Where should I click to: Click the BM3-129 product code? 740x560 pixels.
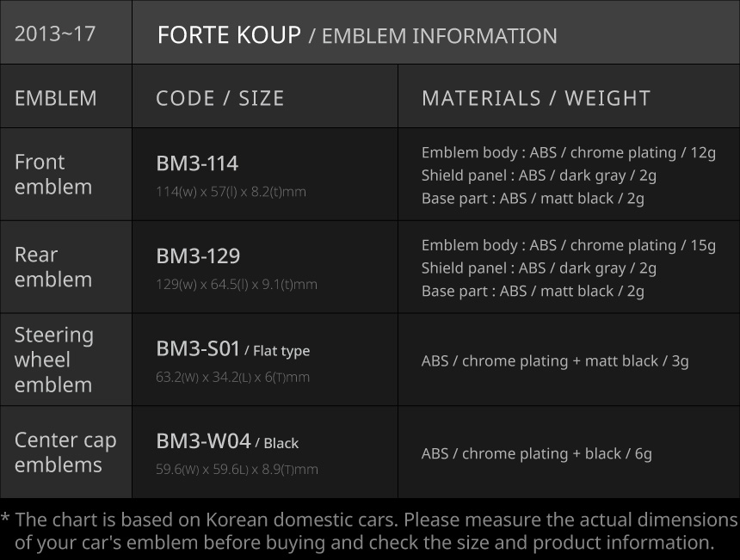point(198,256)
